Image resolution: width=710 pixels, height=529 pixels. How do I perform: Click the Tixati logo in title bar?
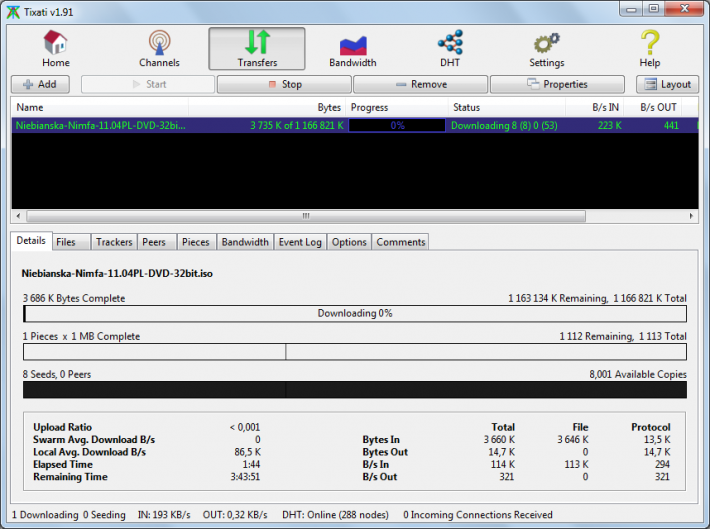click(x=13, y=12)
